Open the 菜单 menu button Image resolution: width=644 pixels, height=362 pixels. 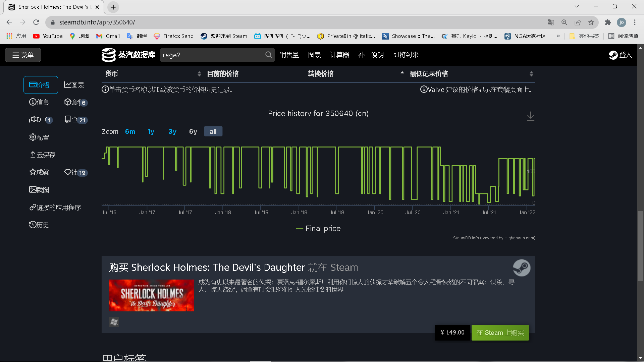pyautogui.click(x=23, y=55)
